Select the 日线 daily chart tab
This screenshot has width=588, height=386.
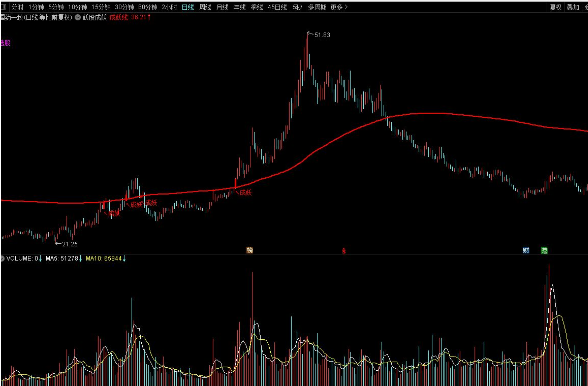188,7
